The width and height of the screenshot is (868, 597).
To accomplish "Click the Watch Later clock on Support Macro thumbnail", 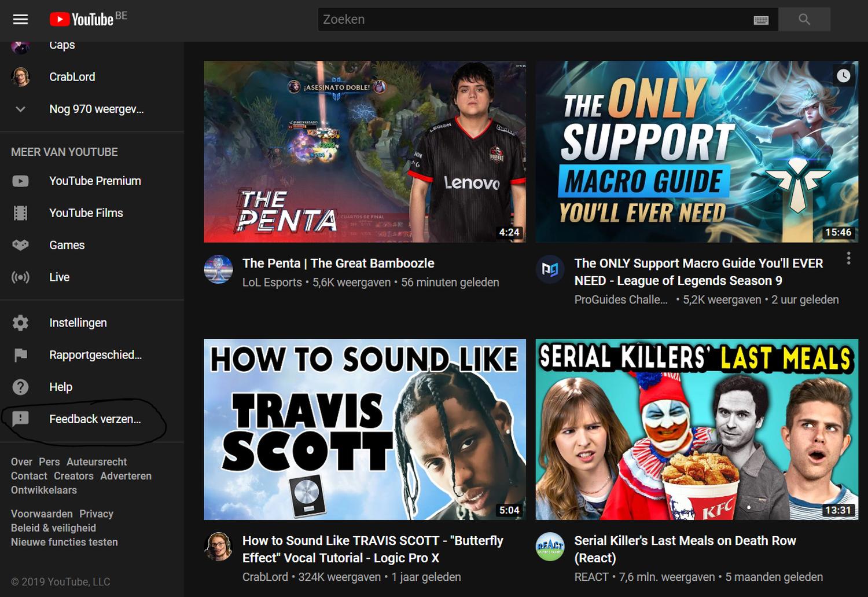I will coord(843,76).
